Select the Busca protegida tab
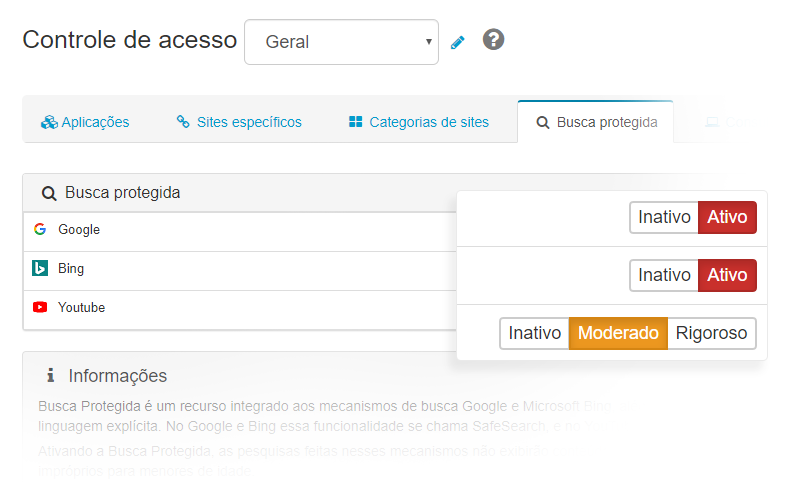 [596, 122]
